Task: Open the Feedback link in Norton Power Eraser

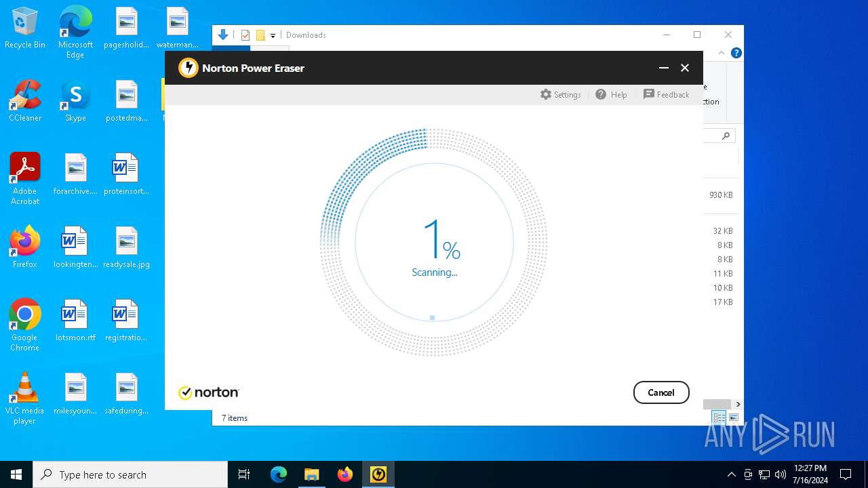Action: pyautogui.click(x=666, y=95)
